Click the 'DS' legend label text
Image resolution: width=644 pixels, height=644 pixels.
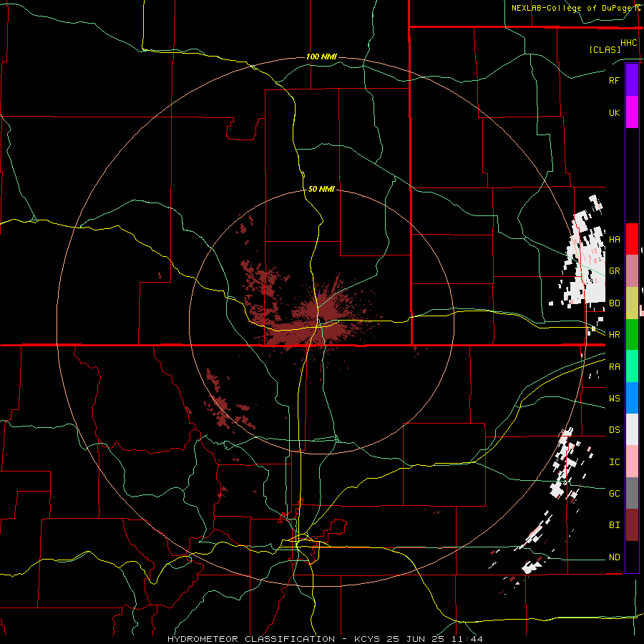614,430
